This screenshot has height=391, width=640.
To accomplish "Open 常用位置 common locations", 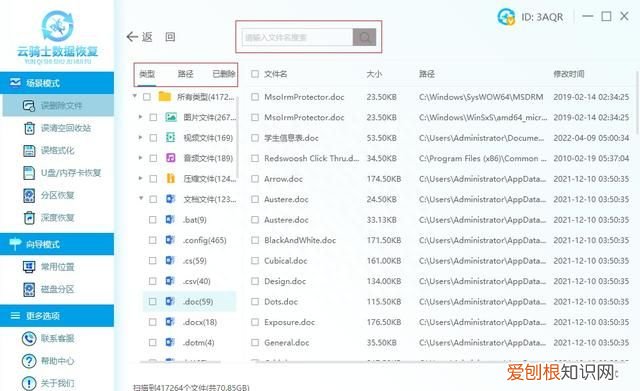I will (x=49, y=267).
